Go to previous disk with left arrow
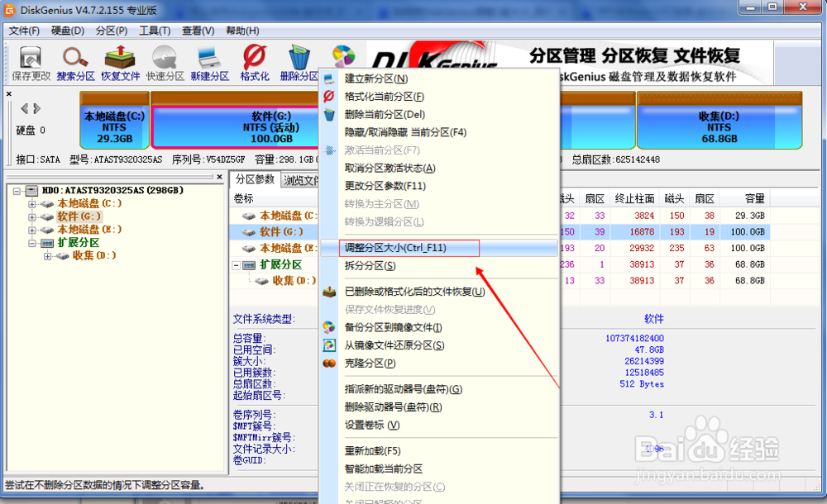The height and width of the screenshot is (504, 827). (24, 108)
